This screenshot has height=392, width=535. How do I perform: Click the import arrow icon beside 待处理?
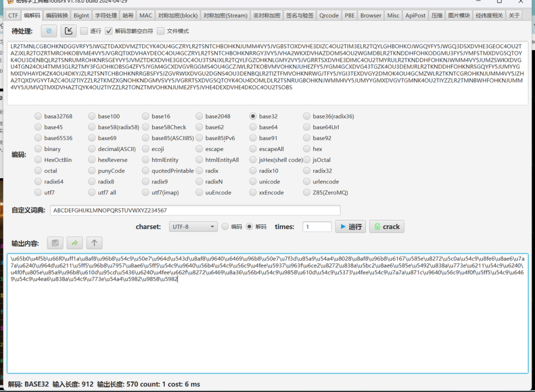[68, 31]
